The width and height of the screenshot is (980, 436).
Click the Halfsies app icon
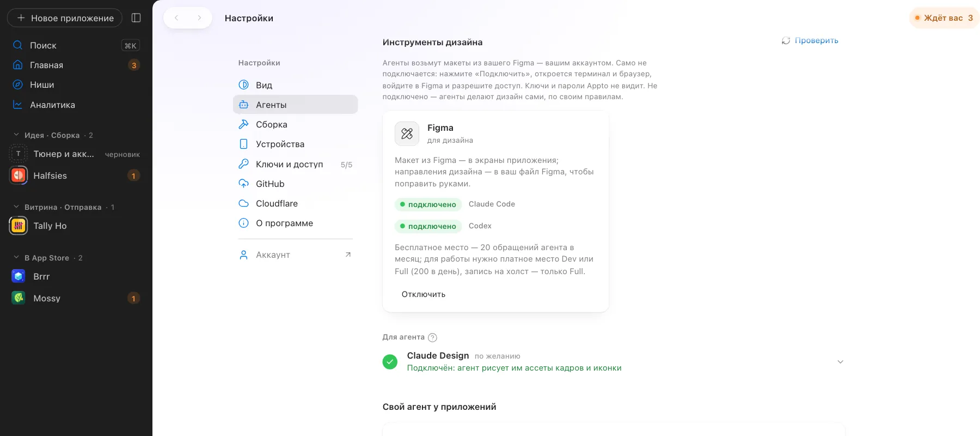[19, 175]
